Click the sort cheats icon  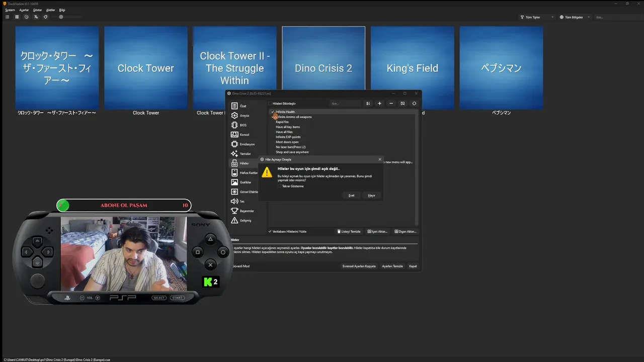point(368,104)
